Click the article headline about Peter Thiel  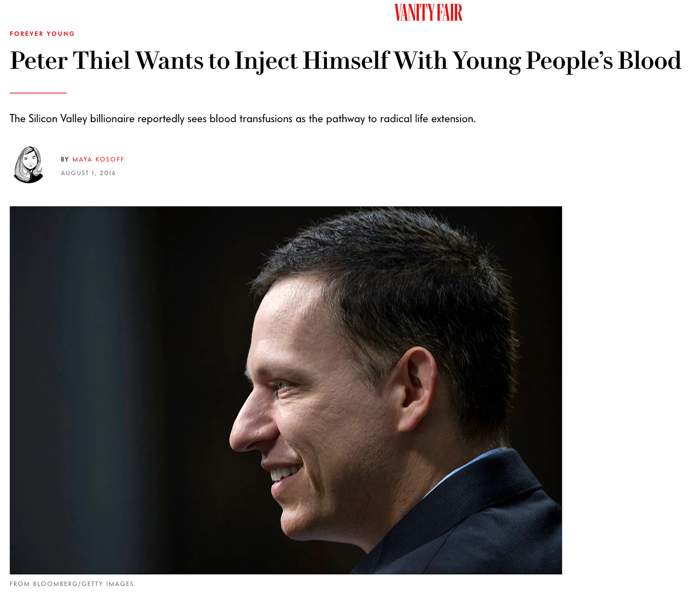click(345, 62)
